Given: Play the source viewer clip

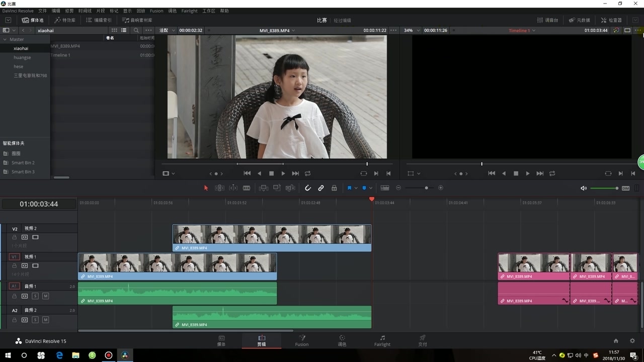Looking at the screenshot, I should coord(283,173).
